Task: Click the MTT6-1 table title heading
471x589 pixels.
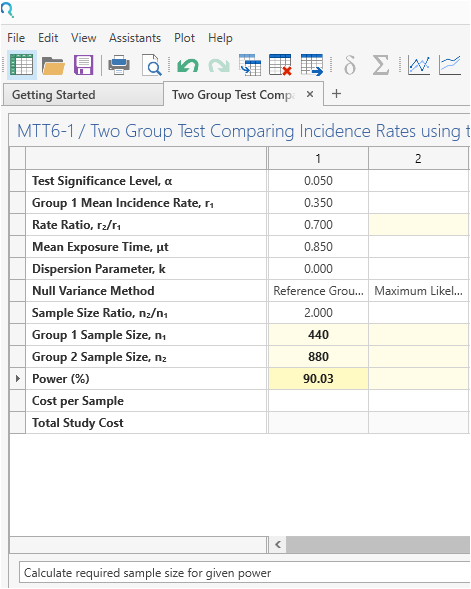Action: point(243,131)
